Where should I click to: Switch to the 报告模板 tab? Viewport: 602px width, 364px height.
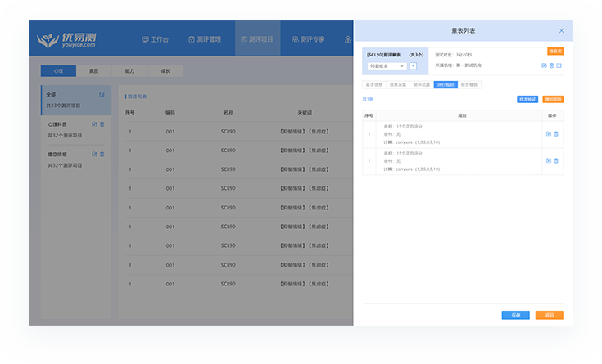(469, 85)
